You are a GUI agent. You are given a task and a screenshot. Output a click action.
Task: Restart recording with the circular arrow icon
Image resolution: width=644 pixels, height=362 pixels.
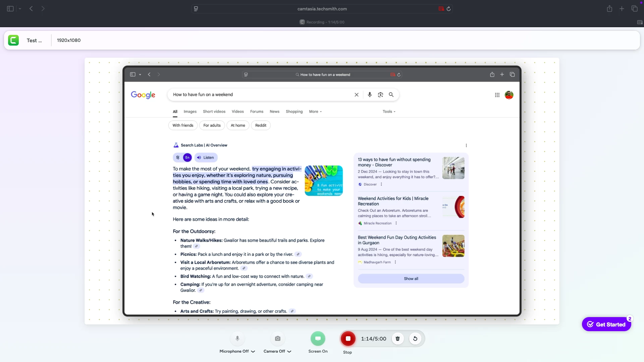point(415,339)
